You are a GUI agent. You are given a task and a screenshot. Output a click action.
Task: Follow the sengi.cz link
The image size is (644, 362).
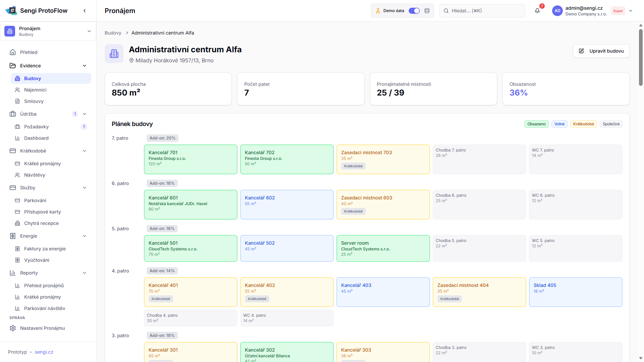(44, 352)
